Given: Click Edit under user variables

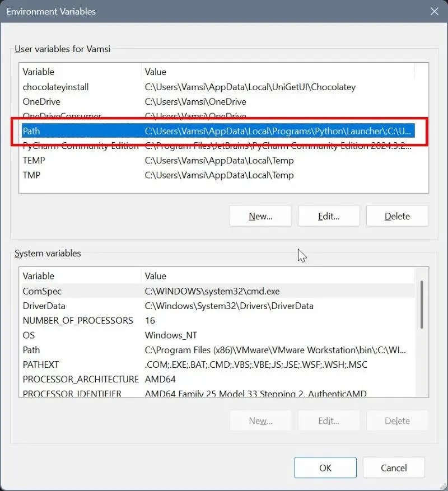Looking at the screenshot, I should coord(329,216).
